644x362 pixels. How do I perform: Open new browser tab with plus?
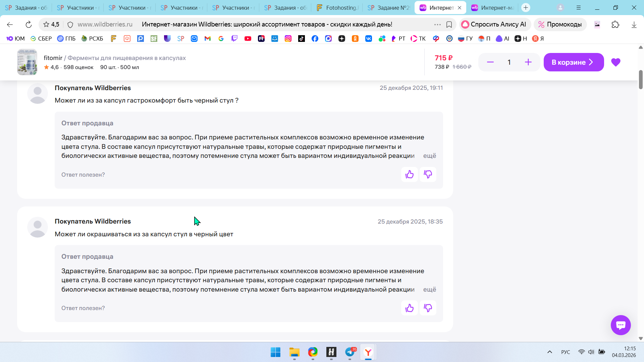(x=526, y=8)
